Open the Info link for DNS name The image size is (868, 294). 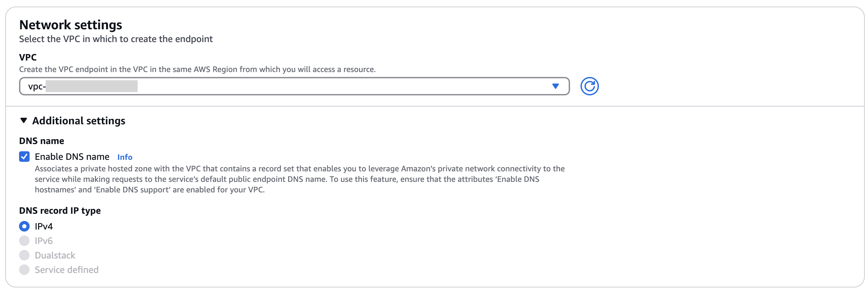[124, 157]
